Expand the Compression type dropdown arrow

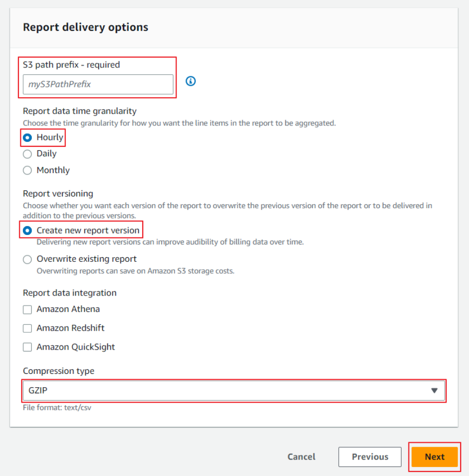(x=434, y=391)
